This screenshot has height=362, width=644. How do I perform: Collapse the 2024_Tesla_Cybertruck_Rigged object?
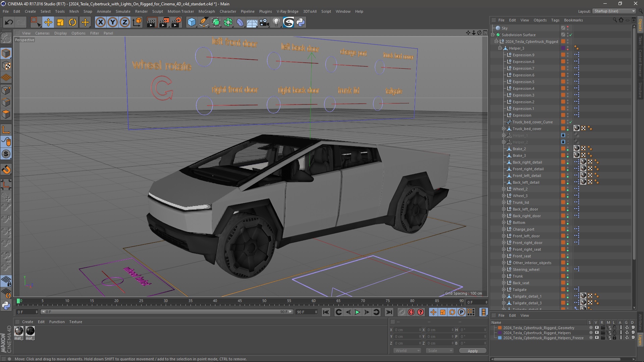[x=496, y=42]
